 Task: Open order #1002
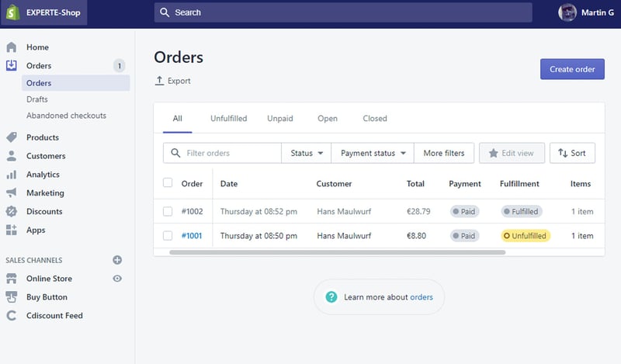click(192, 212)
